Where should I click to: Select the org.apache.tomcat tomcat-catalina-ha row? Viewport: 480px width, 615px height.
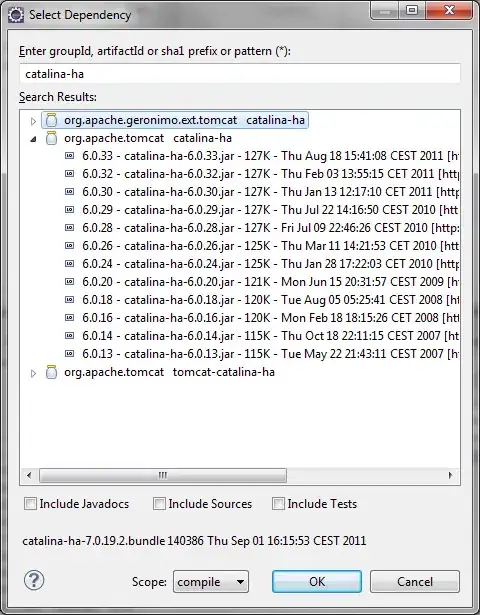169,372
